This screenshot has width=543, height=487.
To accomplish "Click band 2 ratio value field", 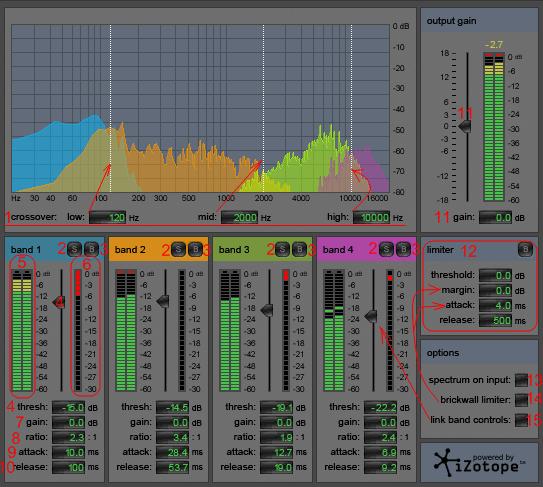I will tap(172, 437).
